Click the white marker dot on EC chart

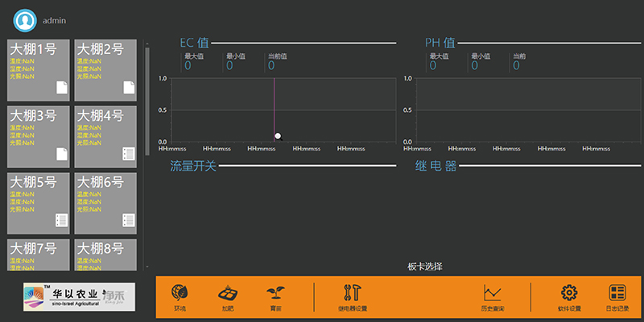tap(278, 136)
